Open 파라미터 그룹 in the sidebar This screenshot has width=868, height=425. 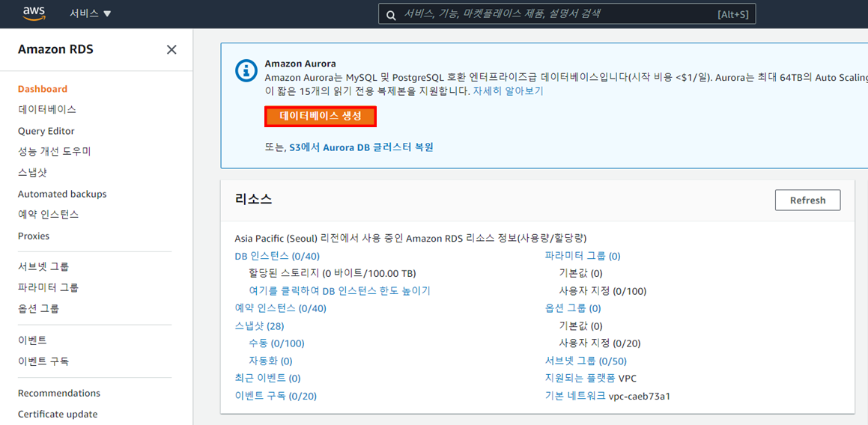pos(48,288)
